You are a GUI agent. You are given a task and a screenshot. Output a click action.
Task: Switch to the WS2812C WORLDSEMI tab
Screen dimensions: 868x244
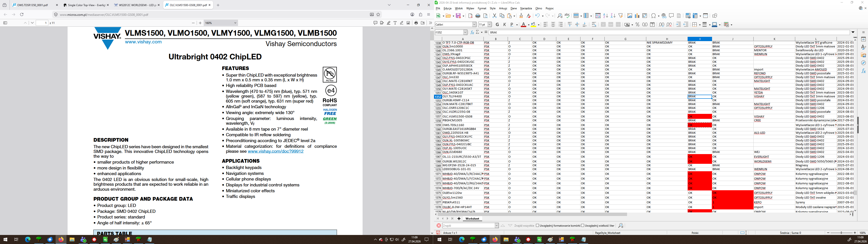(x=137, y=5)
